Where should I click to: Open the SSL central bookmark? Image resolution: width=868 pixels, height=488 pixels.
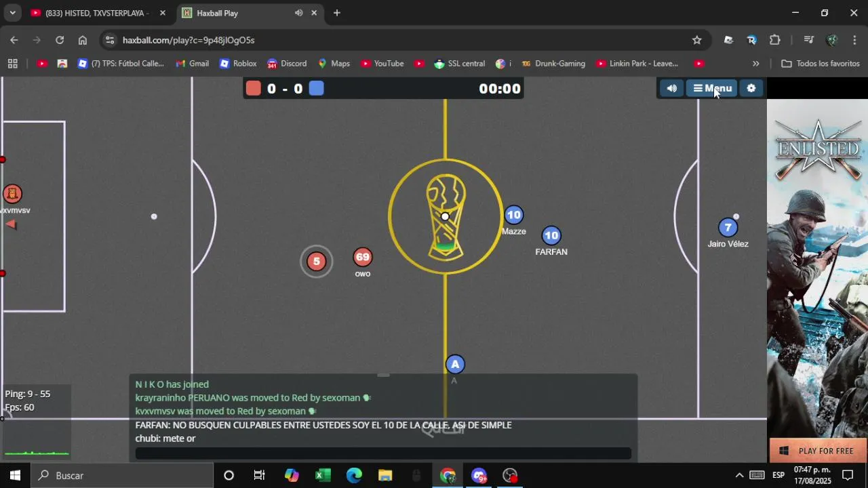coord(459,64)
